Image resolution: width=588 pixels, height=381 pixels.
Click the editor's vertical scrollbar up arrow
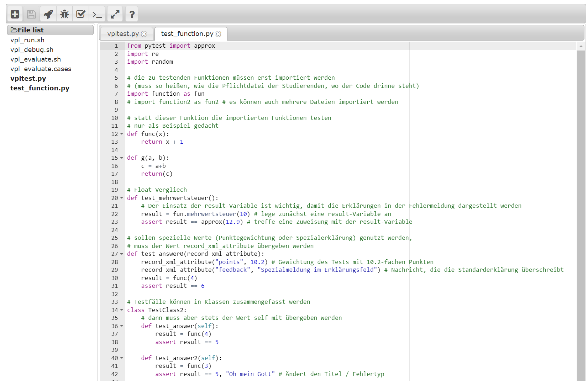(x=581, y=46)
